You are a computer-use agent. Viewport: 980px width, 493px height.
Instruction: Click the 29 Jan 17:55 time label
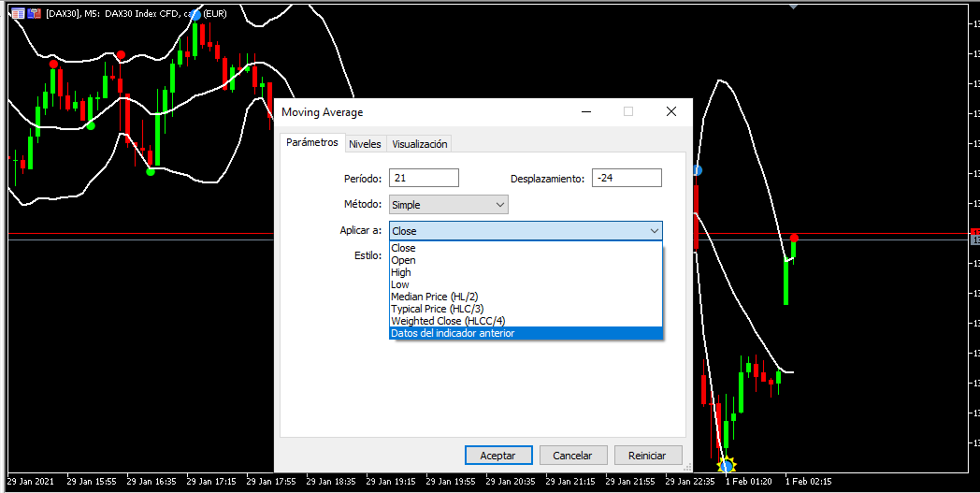(x=271, y=481)
